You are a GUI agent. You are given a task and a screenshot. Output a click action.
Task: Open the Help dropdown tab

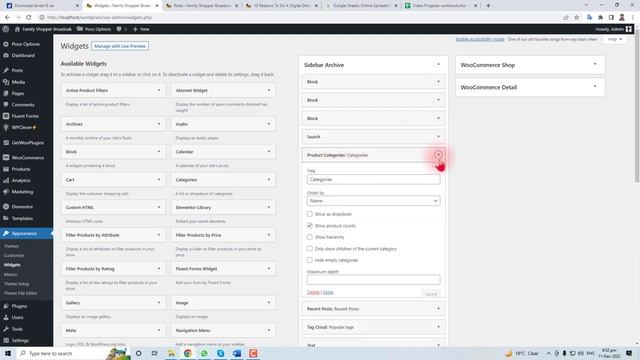point(614,39)
